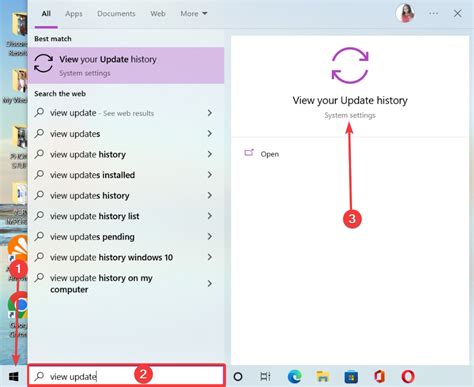This screenshot has height=387, width=474.
Task: Open Task View icon in taskbar
Action: coord(265,377)
